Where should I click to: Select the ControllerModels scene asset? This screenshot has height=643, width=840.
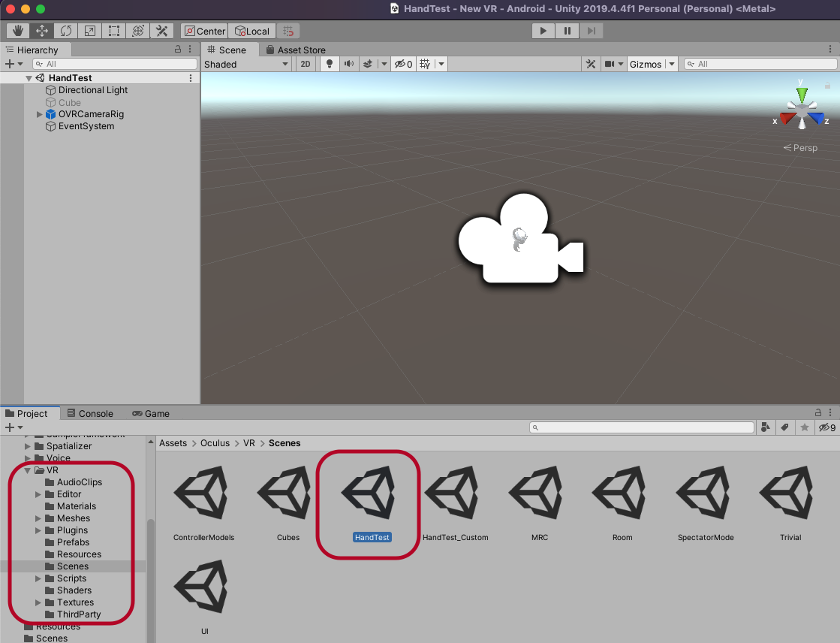pyautogui.click(x=203, y=503)
